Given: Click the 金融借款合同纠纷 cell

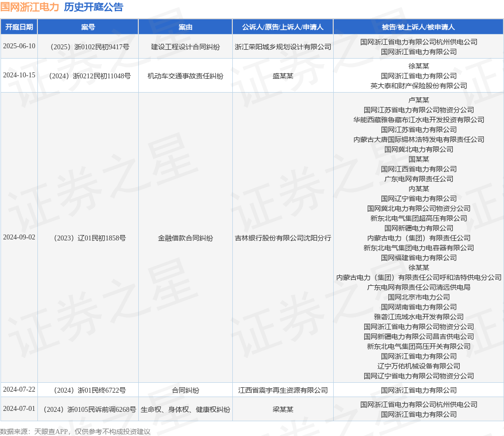Looking at the screenshot, I should point(186,238).
